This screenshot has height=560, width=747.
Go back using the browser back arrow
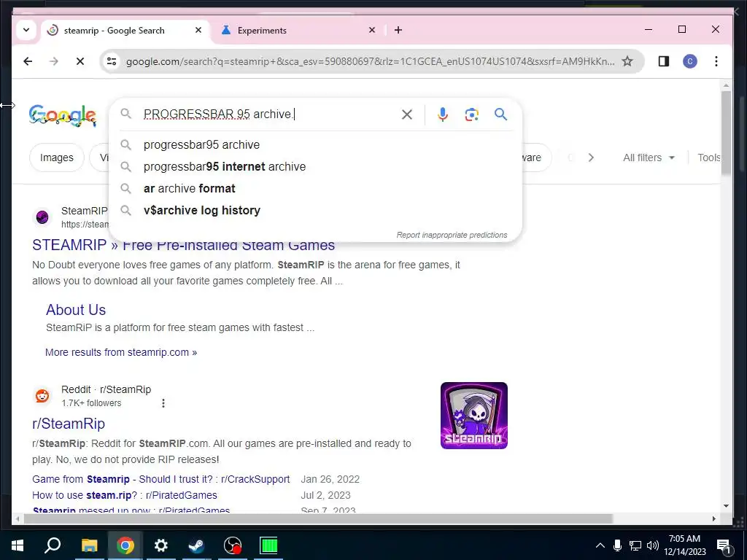[x=28, y=61]
